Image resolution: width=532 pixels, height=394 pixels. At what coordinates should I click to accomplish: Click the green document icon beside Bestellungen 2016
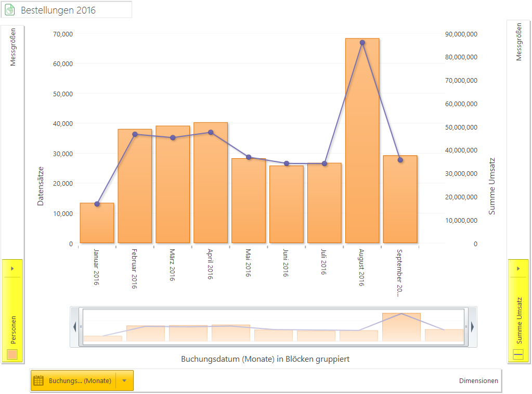click(10, 10)
